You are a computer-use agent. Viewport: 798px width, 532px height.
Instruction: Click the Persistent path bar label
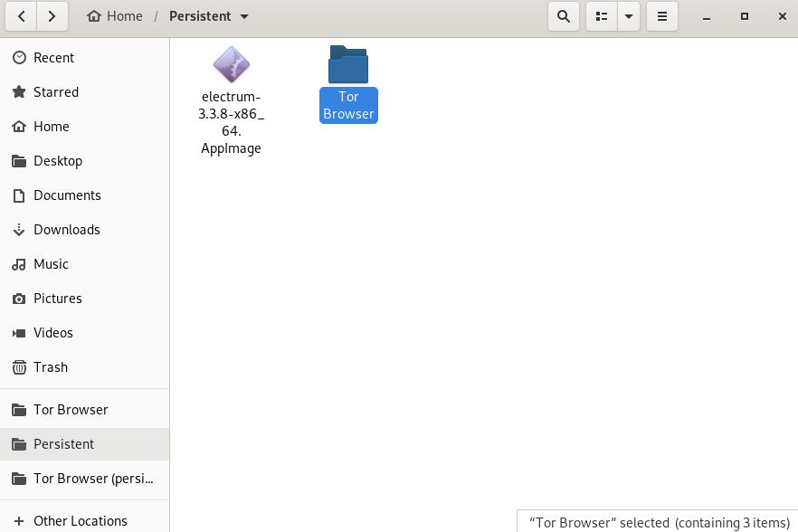click(200, 16)
